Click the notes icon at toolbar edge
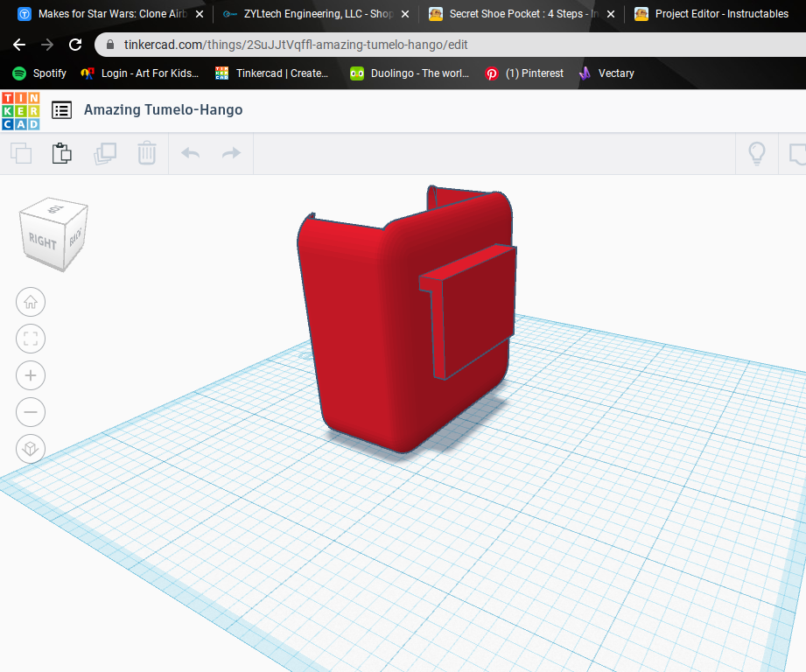 click(x=797, y=153)
